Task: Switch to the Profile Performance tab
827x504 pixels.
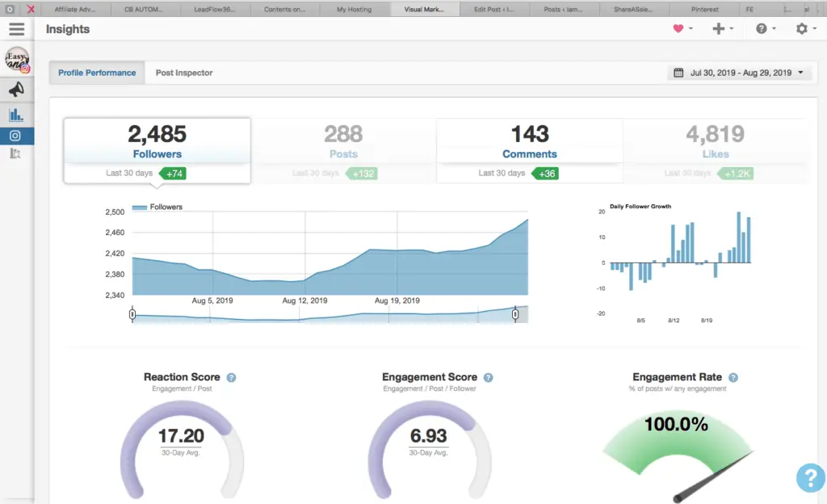Action: [97, 73]
